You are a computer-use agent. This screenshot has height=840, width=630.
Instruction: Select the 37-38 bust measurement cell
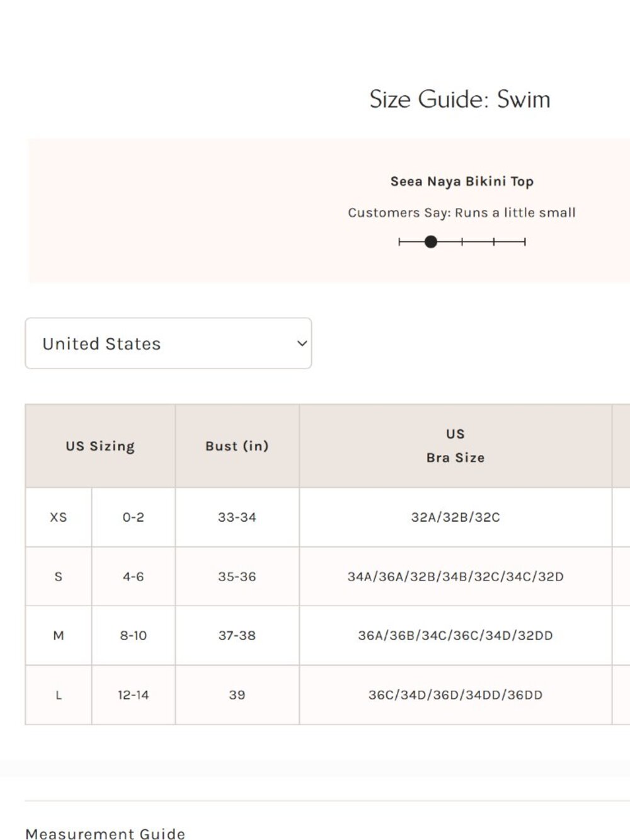(x=237, y=636)
